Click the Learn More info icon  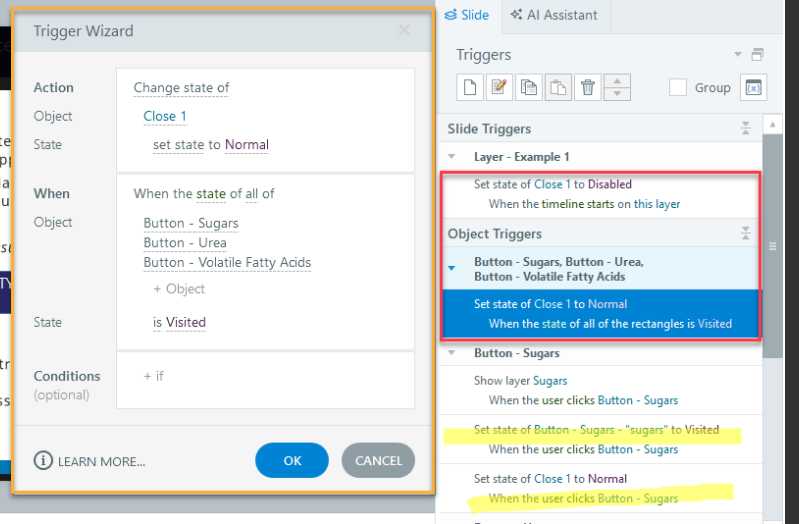click(43, 461)
